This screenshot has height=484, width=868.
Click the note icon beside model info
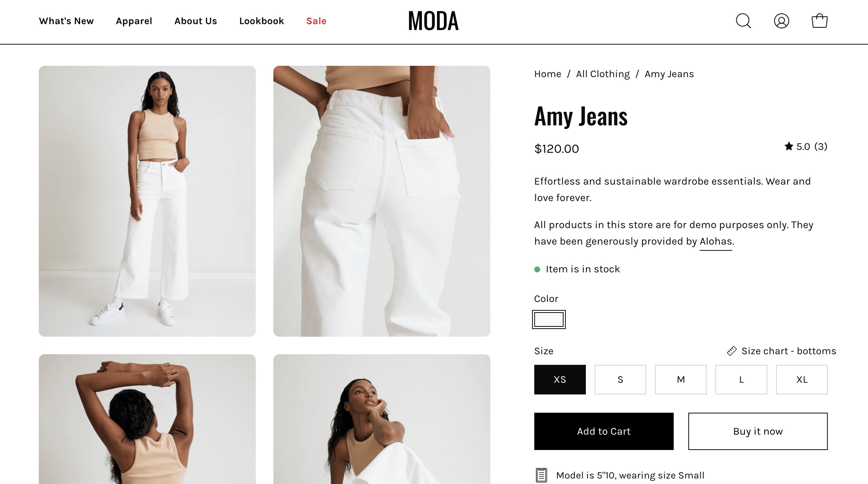click(541, 475)
